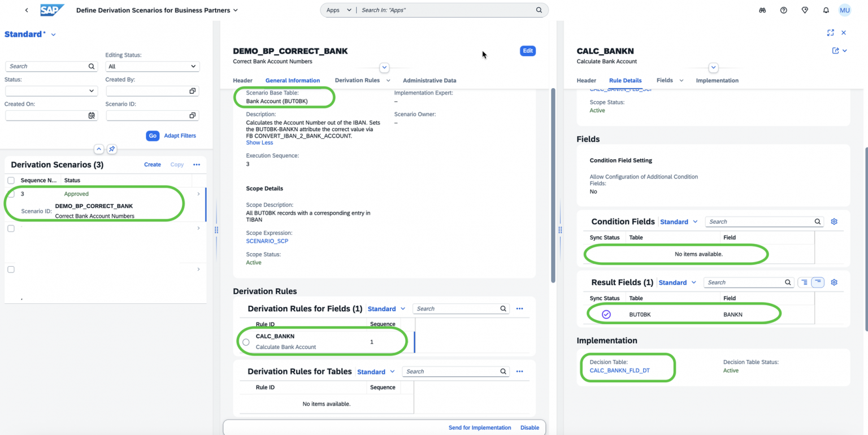Switch to the Administrative Data tab
868x435 pixels.
(x=429, y=80)
